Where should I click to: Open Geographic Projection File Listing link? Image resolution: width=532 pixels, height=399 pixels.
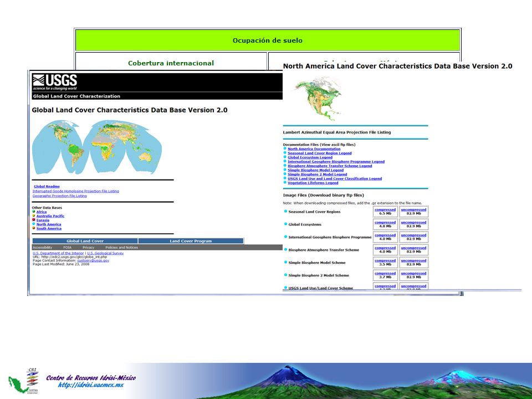click(x=60, y=196)
